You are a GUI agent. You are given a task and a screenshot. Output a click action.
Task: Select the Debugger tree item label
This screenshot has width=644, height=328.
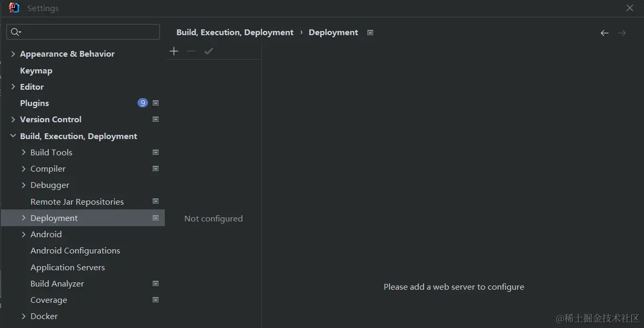pos(50,185)
